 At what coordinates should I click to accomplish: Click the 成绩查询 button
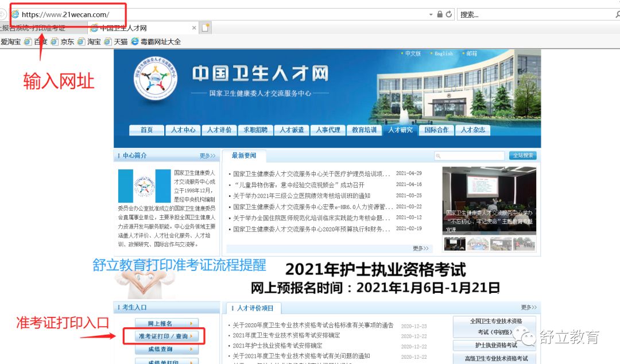point(166,350)
